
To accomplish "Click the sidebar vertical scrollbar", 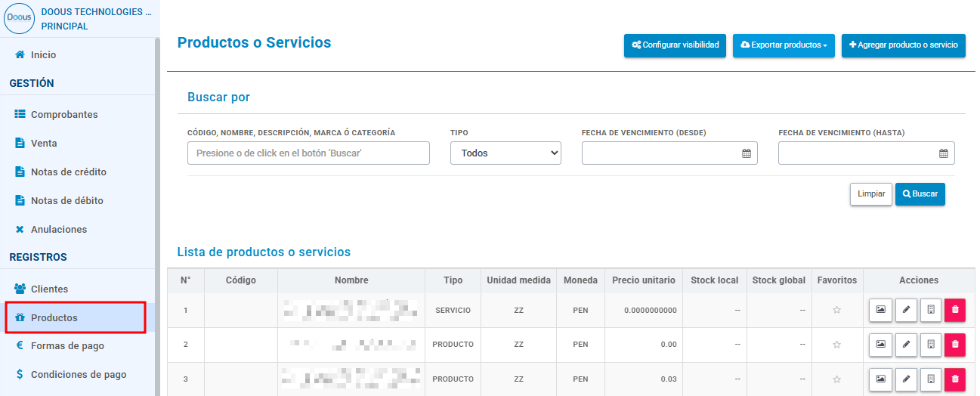I will click(157, 215).
